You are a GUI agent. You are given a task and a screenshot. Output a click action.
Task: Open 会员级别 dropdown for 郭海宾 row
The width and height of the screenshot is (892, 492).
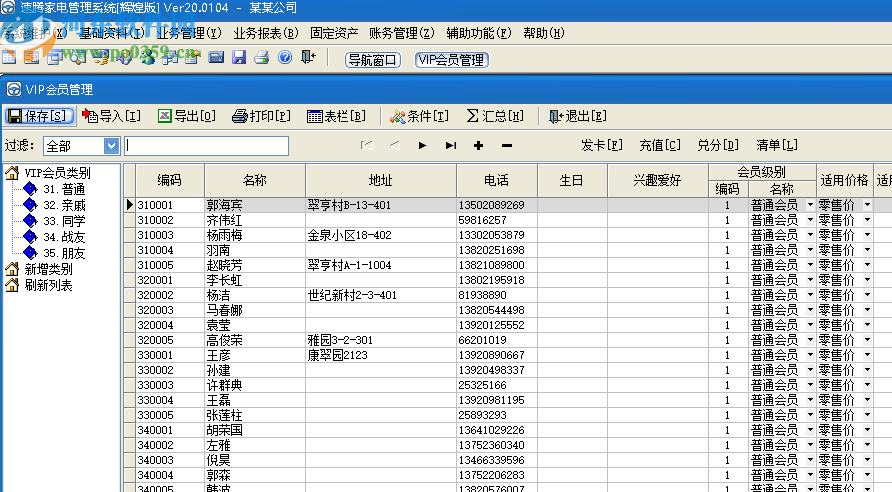pyautogui.click(x=810, y=205)
